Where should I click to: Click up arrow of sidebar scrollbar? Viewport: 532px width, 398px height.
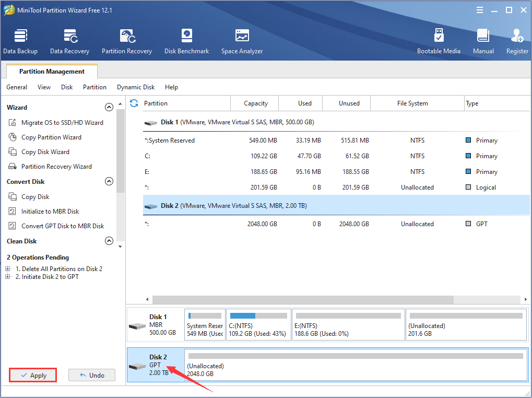coord(120,104)
